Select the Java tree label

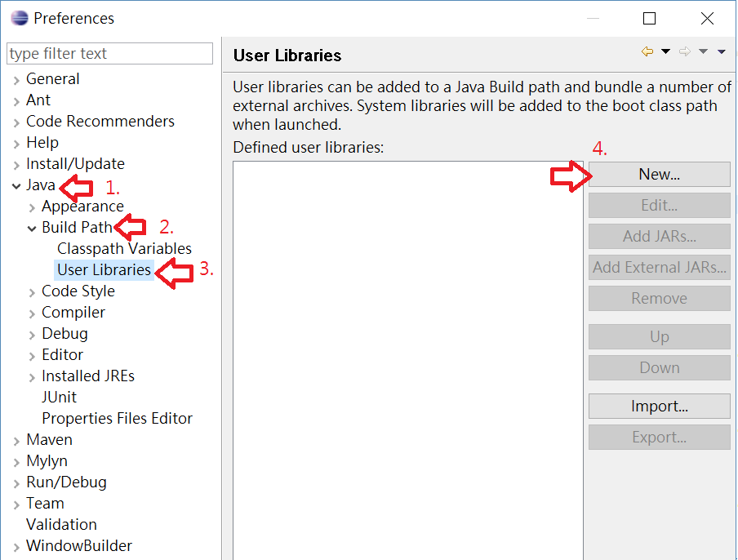pos(41,185)
